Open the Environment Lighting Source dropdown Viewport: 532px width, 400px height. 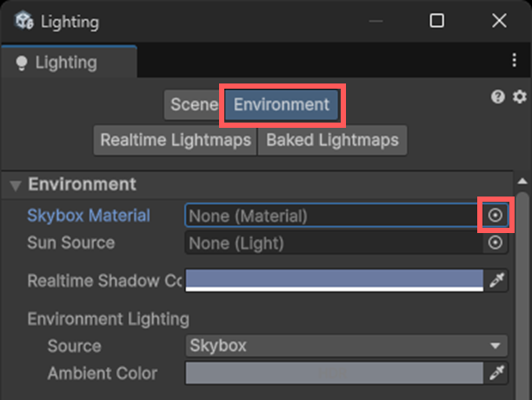(347, 345)
